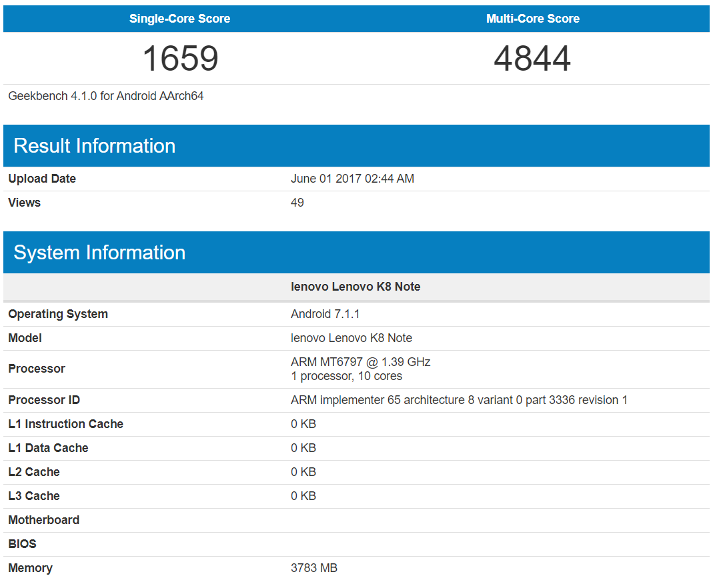This screenshot has width=727, height=588.
Task: Select the L1 Instruction Cache 0 KB value
Action: coord(303,425)
